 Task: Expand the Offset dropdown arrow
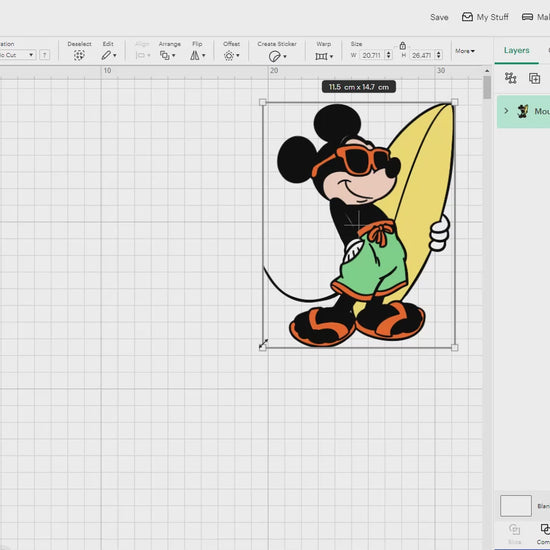(x=238, y=55)
